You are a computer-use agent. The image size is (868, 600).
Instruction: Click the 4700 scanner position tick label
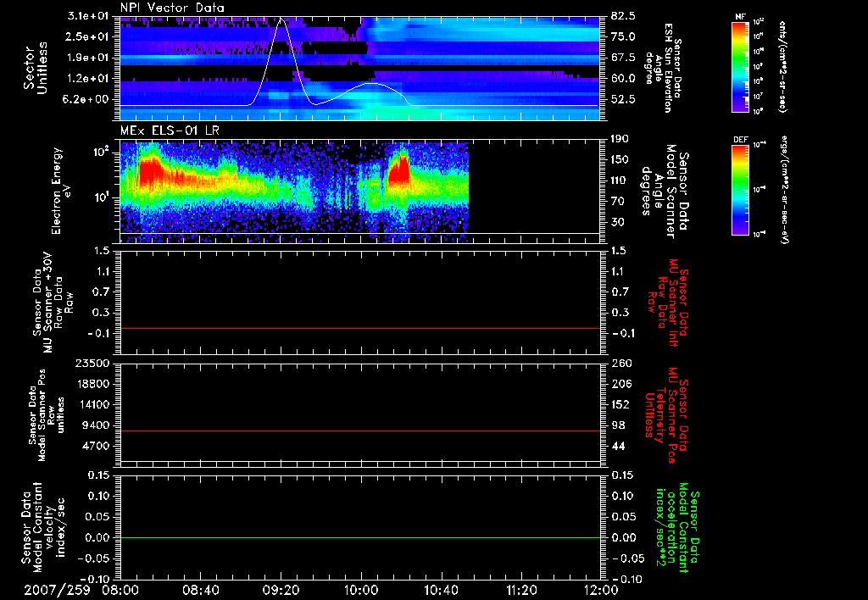pos(96,446)
